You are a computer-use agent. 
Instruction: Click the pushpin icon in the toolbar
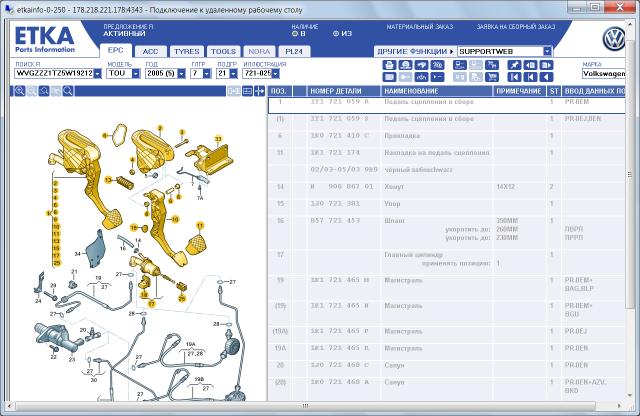tap(514, 65)
